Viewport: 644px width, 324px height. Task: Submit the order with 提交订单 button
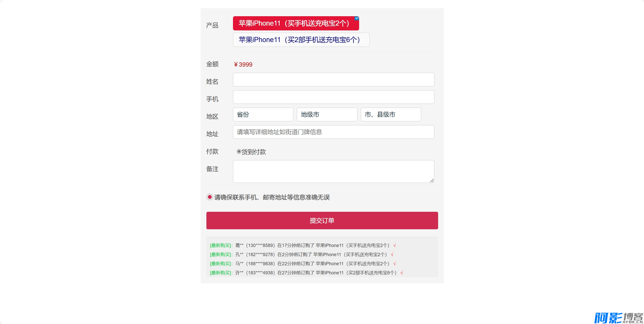322,220
